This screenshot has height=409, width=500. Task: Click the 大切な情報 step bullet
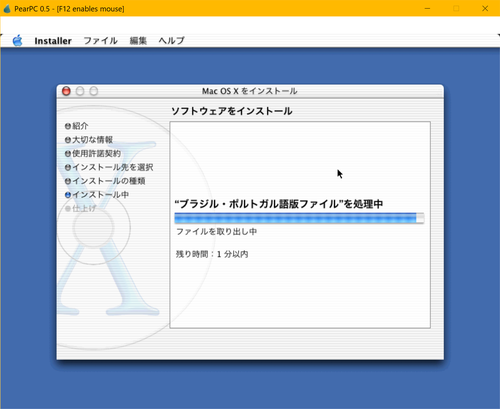click(x=68, y=140)
